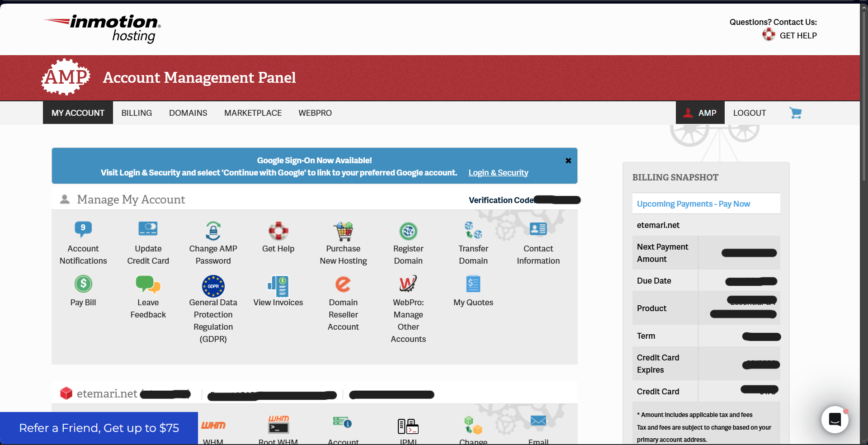Viewport: 868px width, 445px height.
Task: Click the Change cubes icon in etemari.net section
Action: click(x=473, y=425)
